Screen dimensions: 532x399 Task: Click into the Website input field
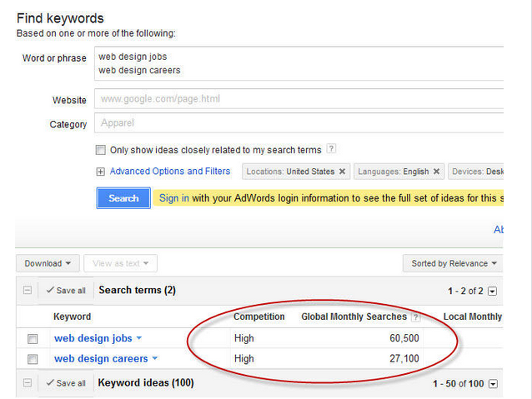click(300, 98)
